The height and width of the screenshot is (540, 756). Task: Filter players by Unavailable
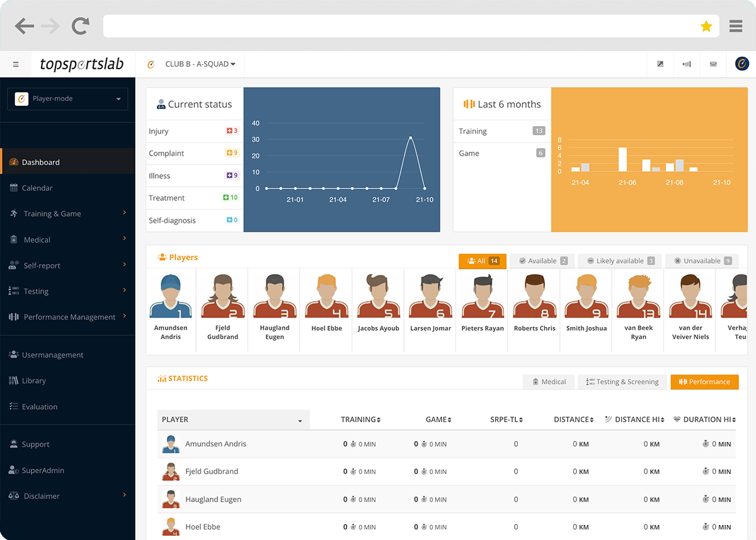pos(702,261)
